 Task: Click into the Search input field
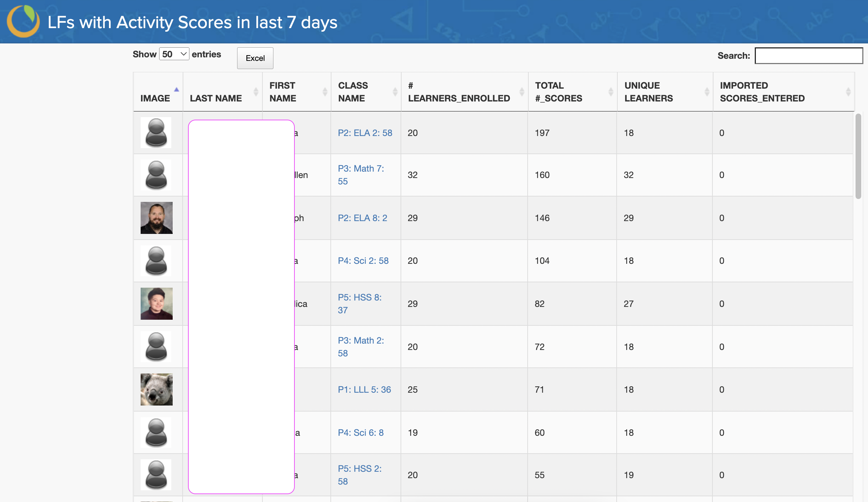tap(808, 56)
